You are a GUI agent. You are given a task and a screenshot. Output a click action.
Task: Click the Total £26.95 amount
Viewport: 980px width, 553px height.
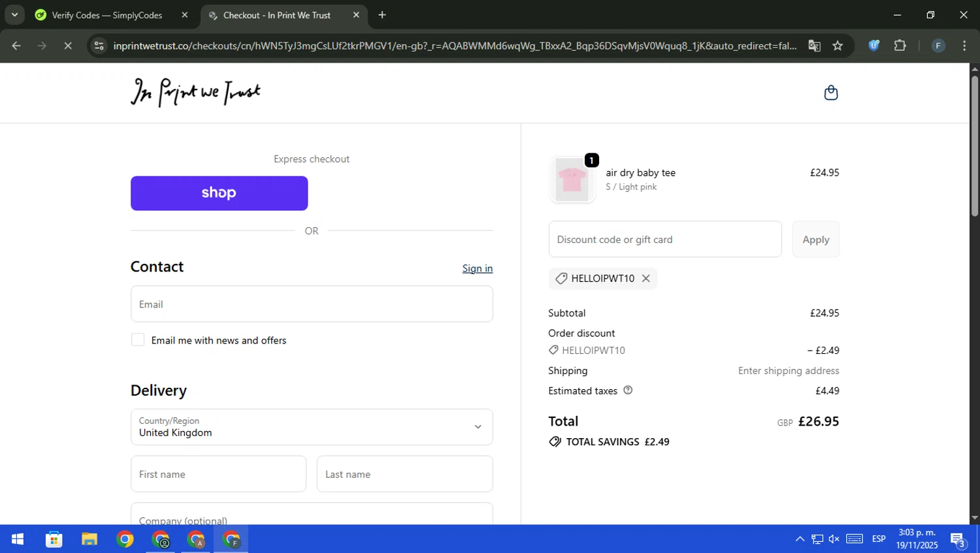[x=818, y=422]
